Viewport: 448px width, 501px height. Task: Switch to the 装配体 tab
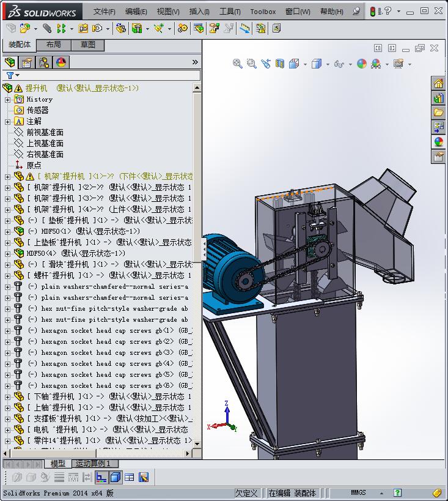[x=20, y=45]
